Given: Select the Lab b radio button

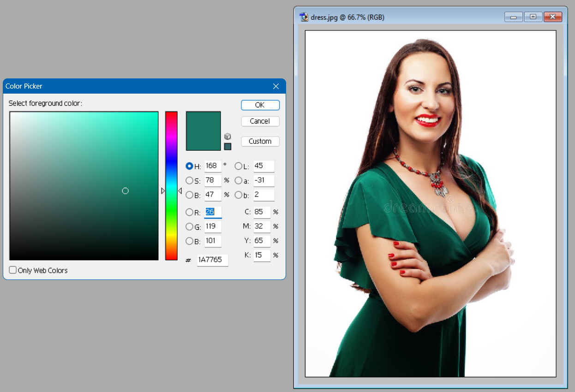Looking at the screenshot, I should tap(238, 195).
